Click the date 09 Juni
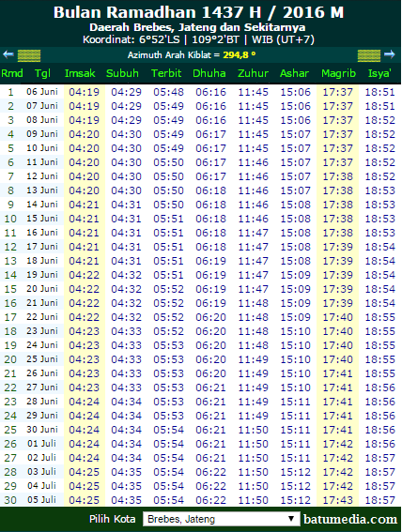Viewport: 402px width, 532px height. click(x=42, y=134)
